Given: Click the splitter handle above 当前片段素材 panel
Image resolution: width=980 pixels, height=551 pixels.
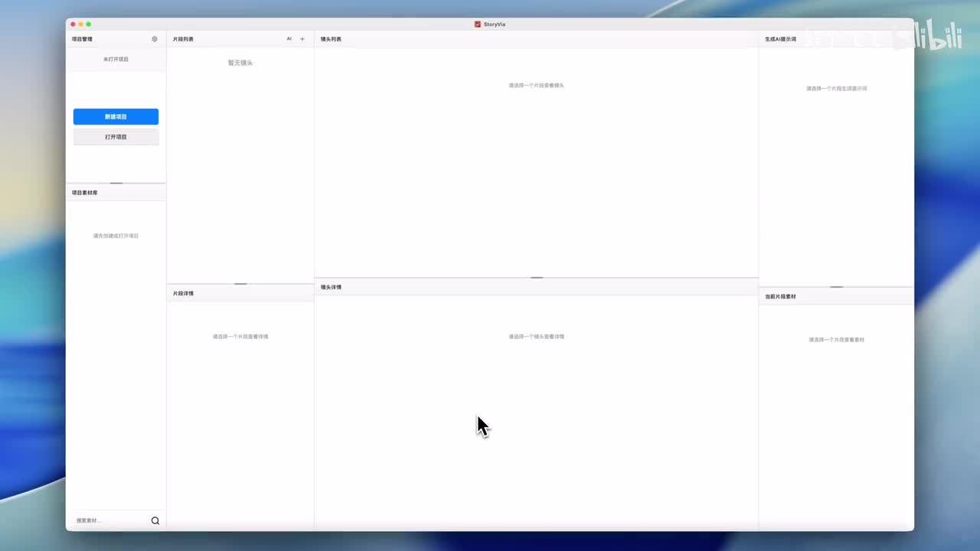Looking at the screenshot, I should point(837,286).
